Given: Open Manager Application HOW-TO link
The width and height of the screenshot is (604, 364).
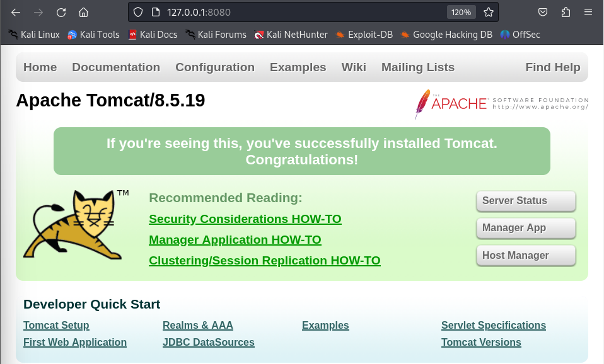Looking at the screenshot, I should [x=235, y=240].
